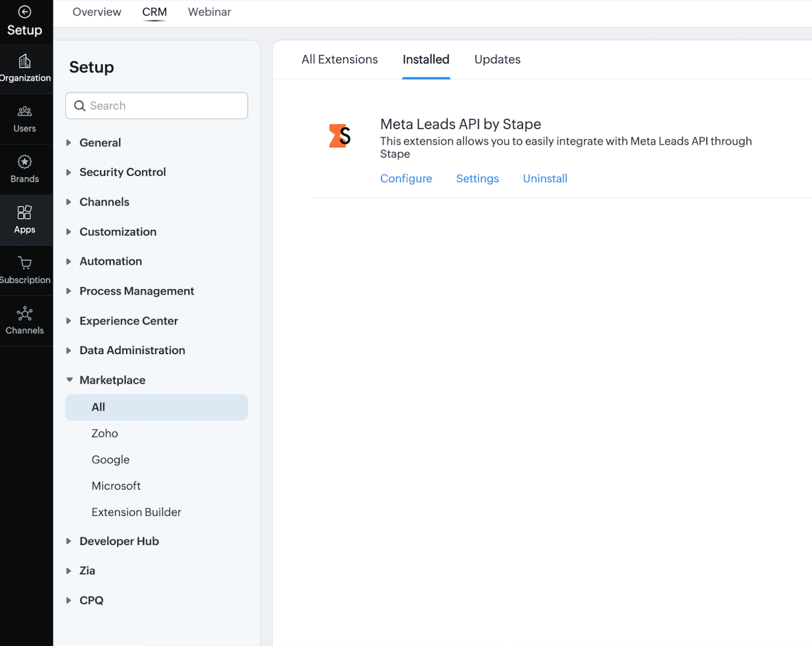Click Configure for Meta Leads API
Image resolution: width=812 pixels, height=646 pixels.
406,179
